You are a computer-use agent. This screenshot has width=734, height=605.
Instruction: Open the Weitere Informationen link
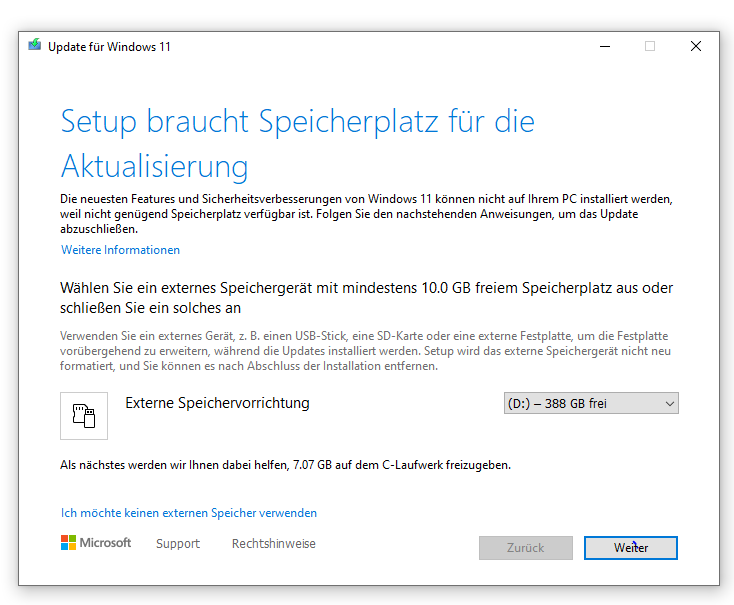(120, 250)
